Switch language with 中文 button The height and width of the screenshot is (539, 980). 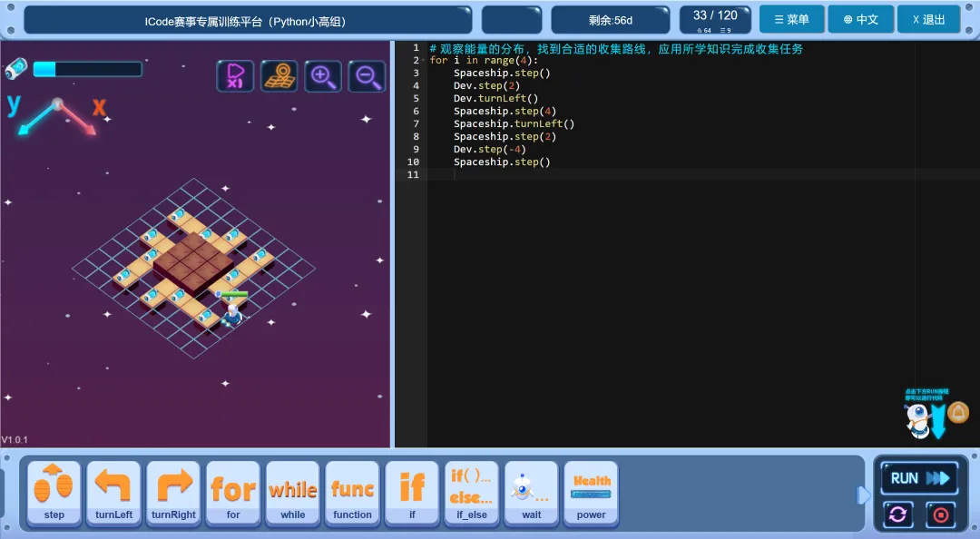point(860,19)
